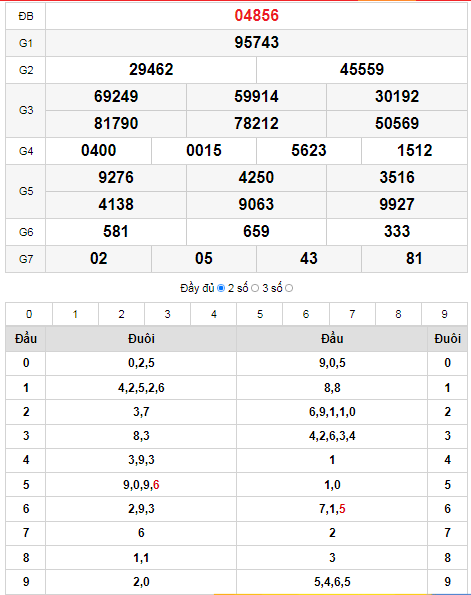
Task: Click the special prize number 04856
Action: 257,16
